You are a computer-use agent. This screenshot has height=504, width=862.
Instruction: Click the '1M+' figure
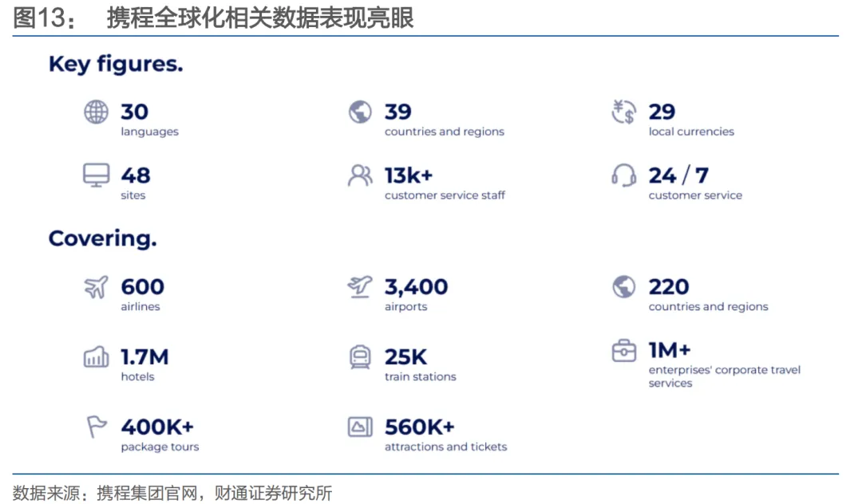point(669,350)
